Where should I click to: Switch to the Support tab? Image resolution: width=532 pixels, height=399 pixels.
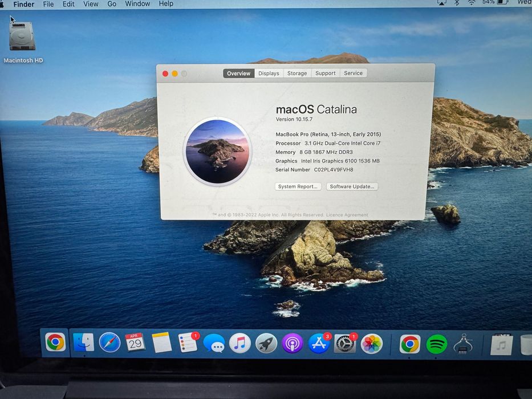326,73
